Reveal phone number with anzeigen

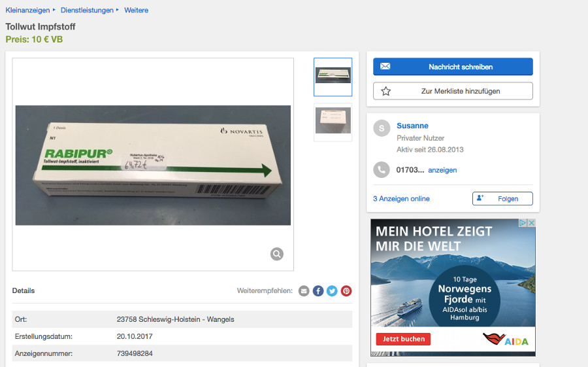442,170
